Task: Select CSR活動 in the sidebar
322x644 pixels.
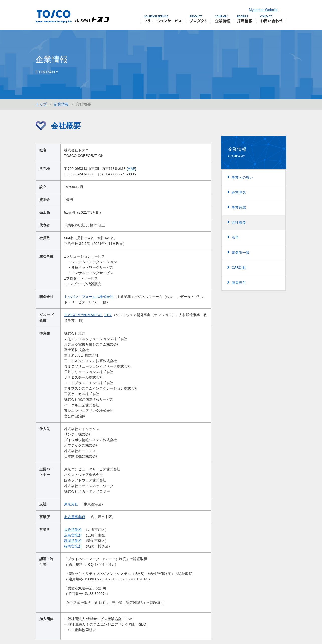Action: click(254, 268)
